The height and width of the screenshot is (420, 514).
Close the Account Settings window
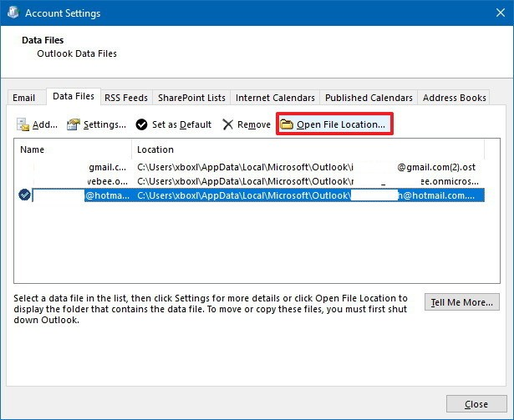click(501, 13)
